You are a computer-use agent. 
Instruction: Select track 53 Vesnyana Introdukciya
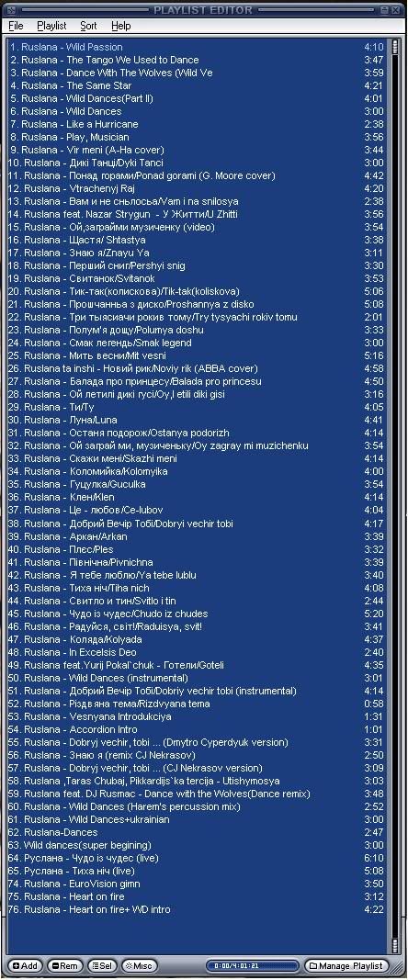coord(198,716)
